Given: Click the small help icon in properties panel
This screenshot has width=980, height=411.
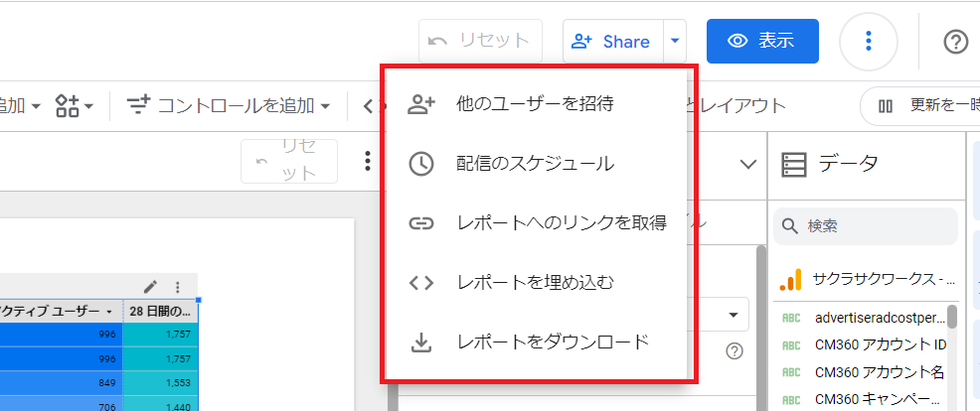Looking at the screenshot, I should point(735,351).
